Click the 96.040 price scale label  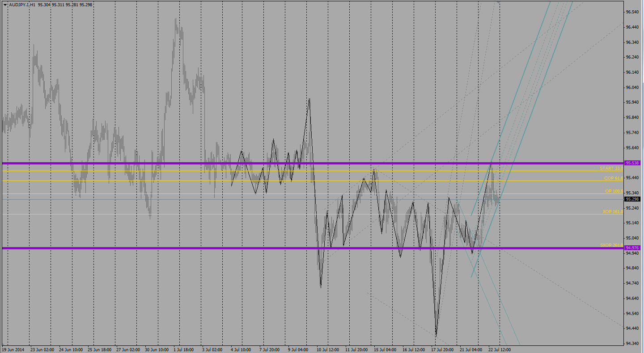[x=632, y=88]
